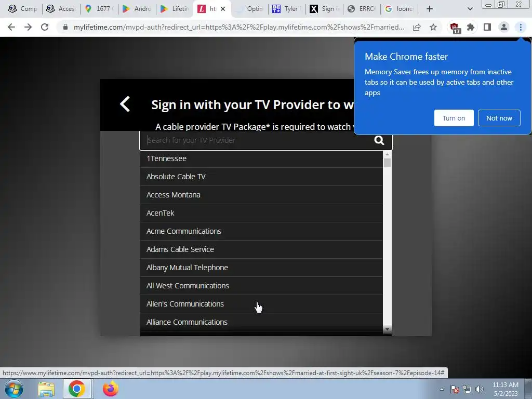Select Absolute Cable TV provider
Viewport: 532px width, 399px height.
261,177
